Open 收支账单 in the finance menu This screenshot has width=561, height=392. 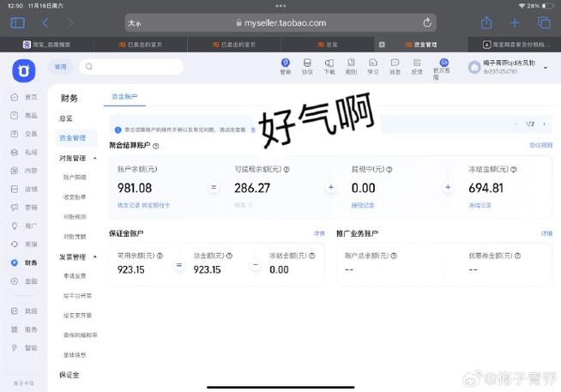pyautogui.click(x=75, y=196)
